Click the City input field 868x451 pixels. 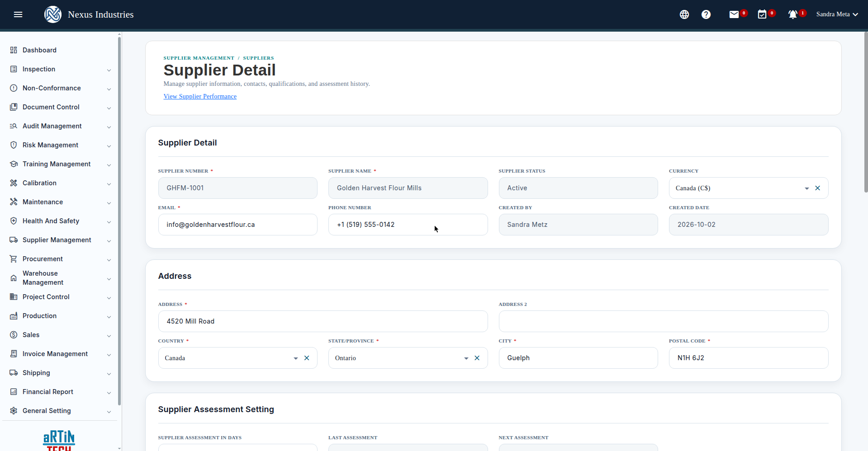coord(579,358)
